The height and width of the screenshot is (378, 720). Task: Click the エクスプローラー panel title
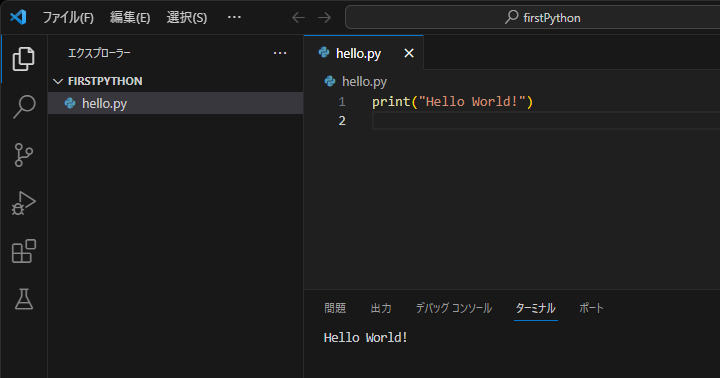[x=99, y=53]
